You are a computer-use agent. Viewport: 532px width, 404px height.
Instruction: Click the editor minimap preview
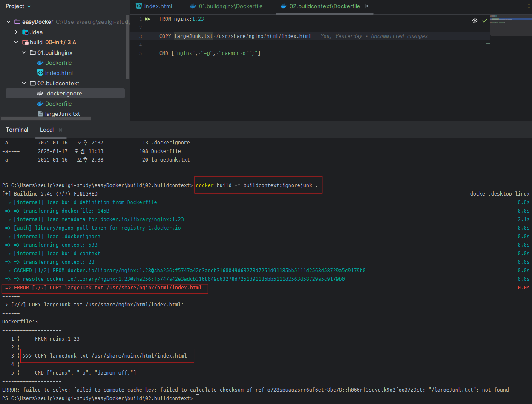pos(511,25)
